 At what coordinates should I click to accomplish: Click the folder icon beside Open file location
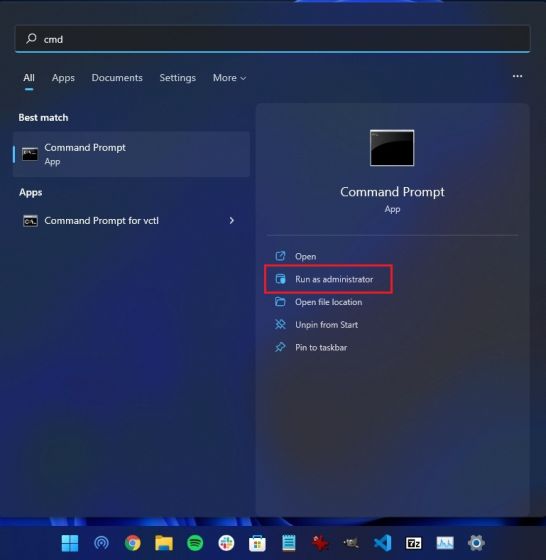tap(280, 302)
